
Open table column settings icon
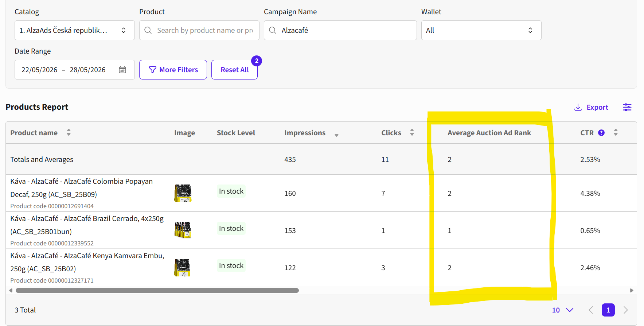click(627, 107)
